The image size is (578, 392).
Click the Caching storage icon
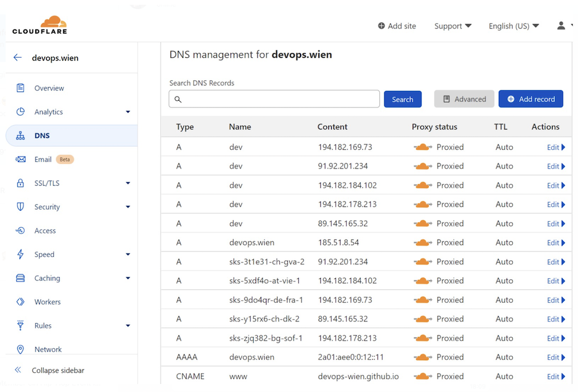point(20,278)
